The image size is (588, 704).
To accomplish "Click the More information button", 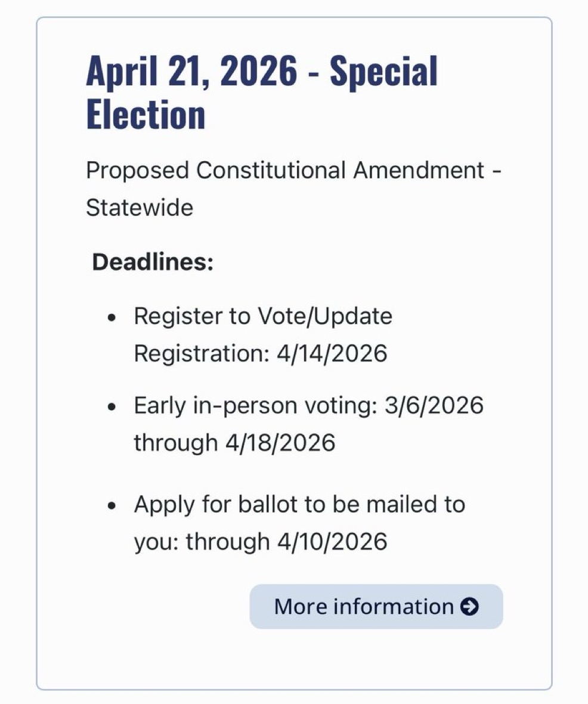I will [x=376, y=607].
